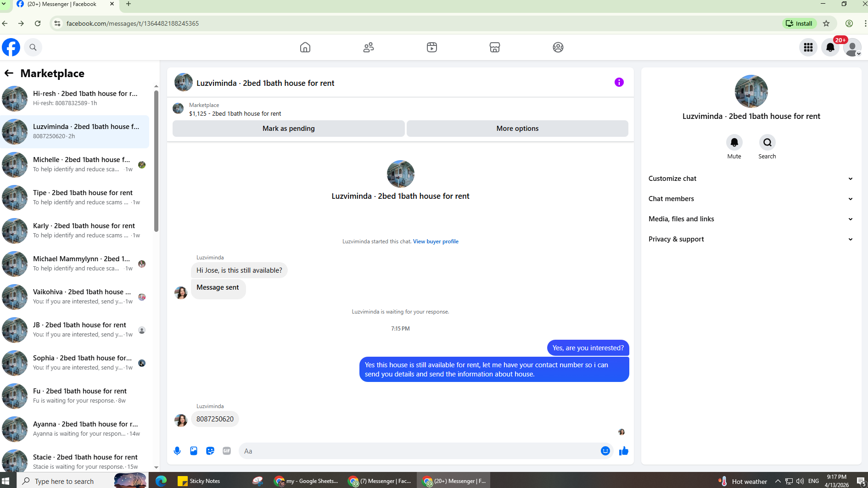The width and height of the screenshot is (868, 488).
Task: Click the browser address bar URL
Action: click(x=133, y=23)
